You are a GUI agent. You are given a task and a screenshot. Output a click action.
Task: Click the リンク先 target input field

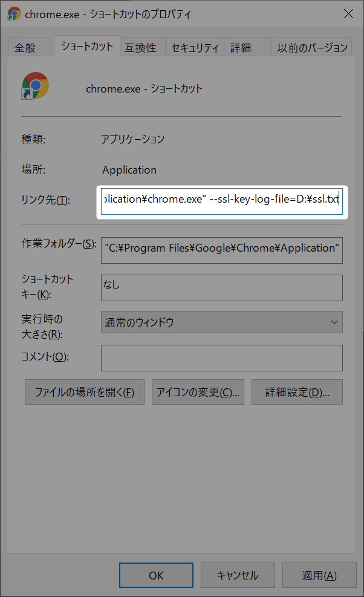click(x=221, y=201)
